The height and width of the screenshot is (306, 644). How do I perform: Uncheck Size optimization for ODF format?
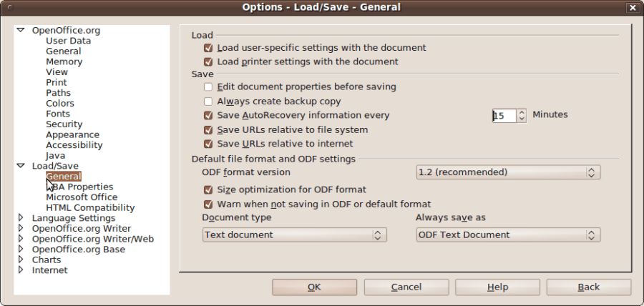(208, 190)
